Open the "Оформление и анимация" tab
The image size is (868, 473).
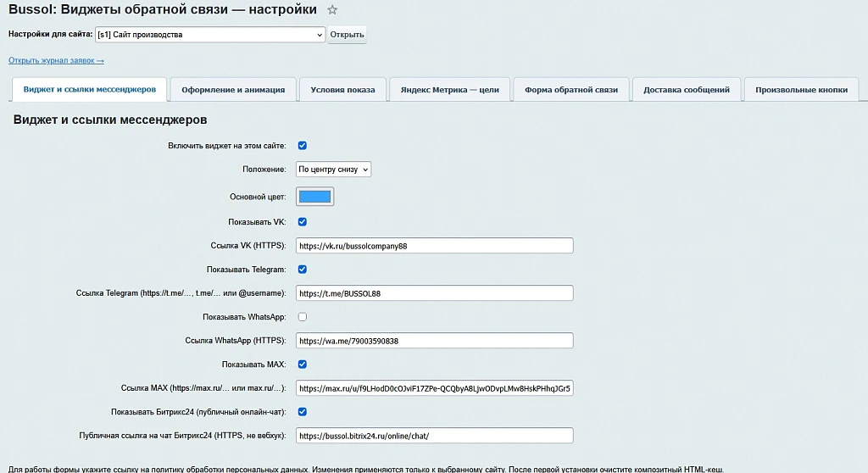pyautogui.click(x=233, y=90)
